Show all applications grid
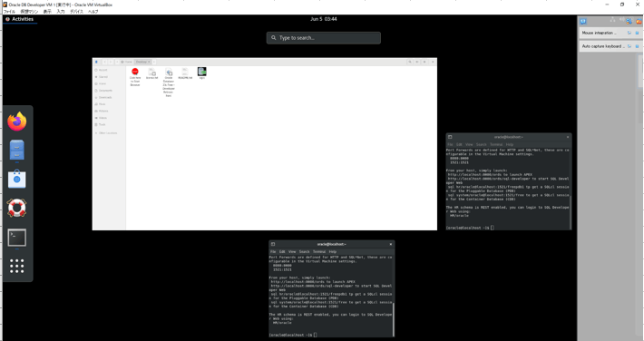Viewport: 644px width, 341px height. (17, 266)
